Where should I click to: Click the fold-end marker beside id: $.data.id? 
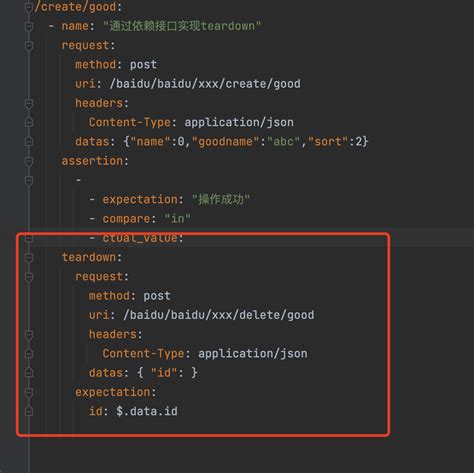point(29,412)
